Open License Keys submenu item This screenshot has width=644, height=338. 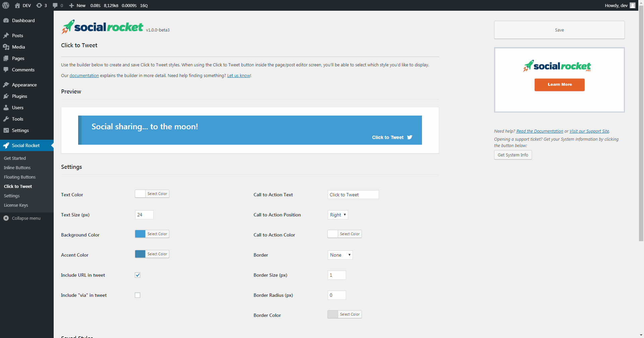tap(16, 205)
